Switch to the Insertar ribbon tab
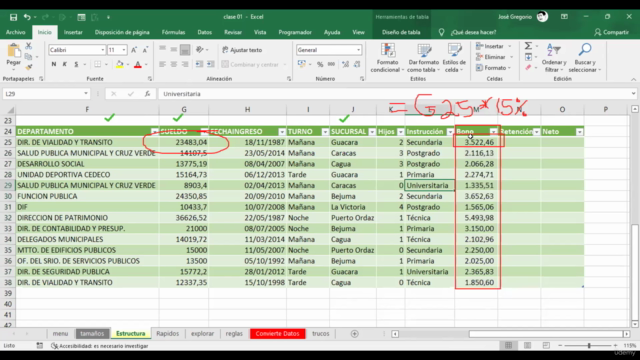This screenshot has height=360, width=640. pyautogui.click(x=73, y=32)
